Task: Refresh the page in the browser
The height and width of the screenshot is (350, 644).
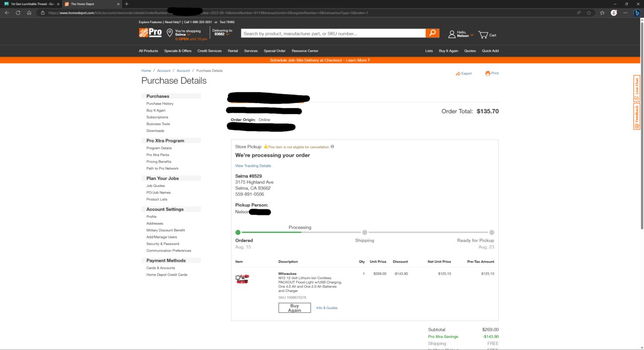Action: [x=18, y=13]
